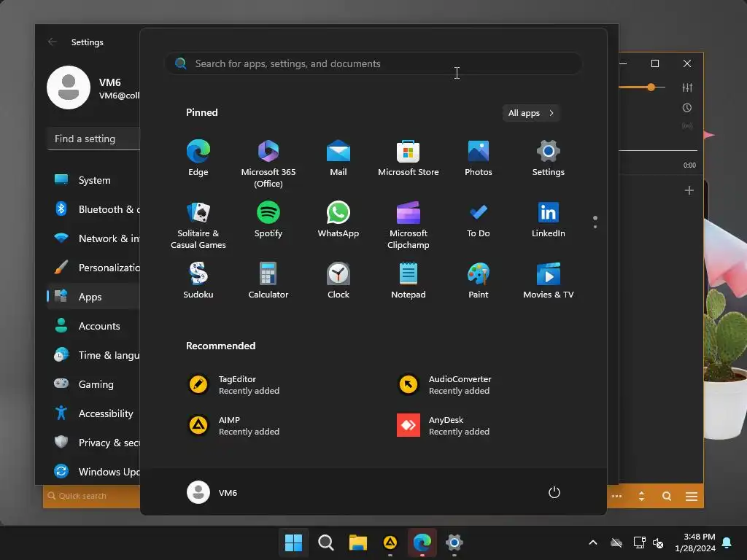This screenshot has height=560, width=747.
Task: Launch Microsoft 365 (Office) pinned app
Action: click(x=268, y=163)
